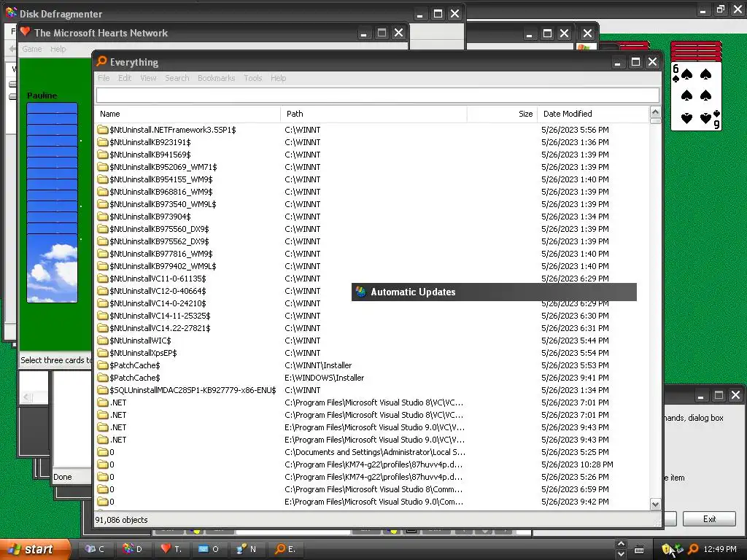This screenshot has height=560, width=747.
Task: Open the Edit menu in Everything
Action: point(124,78)
